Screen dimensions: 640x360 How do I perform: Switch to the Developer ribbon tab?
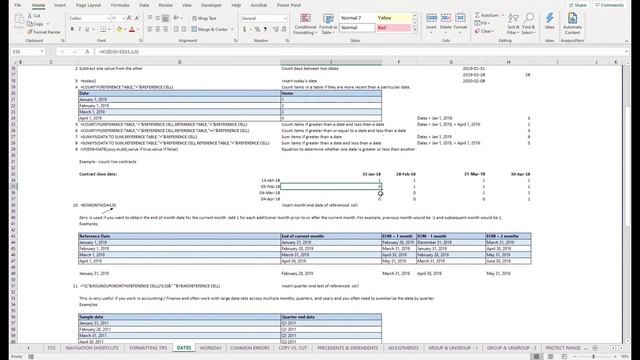211,5
